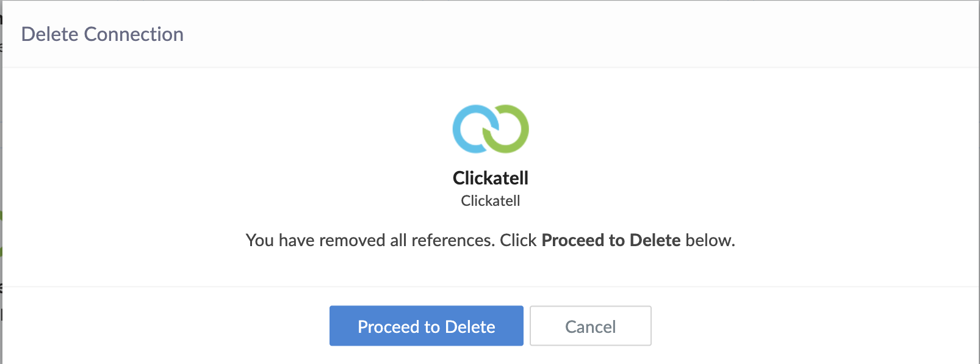Click the blue Proceed to Delete button
Screen dimensions: 980x364
(426, 326)
